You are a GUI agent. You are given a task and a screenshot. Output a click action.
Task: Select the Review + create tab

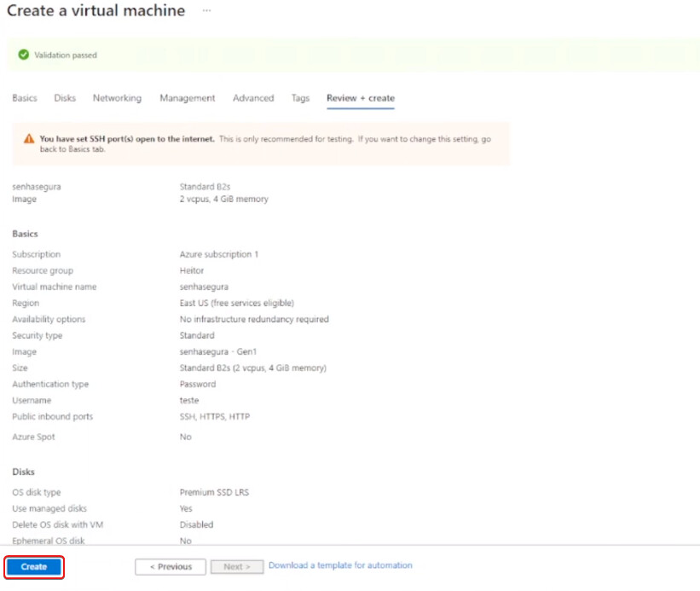[x=361, y=98]
